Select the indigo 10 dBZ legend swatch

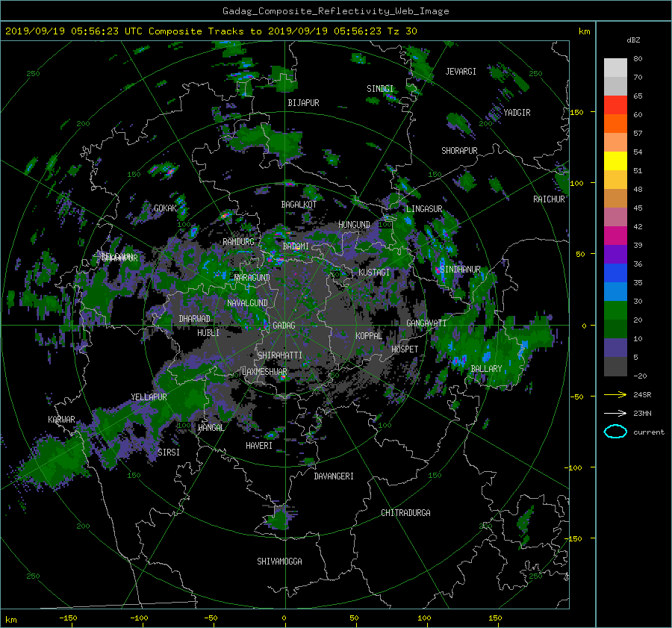[615, 348]
